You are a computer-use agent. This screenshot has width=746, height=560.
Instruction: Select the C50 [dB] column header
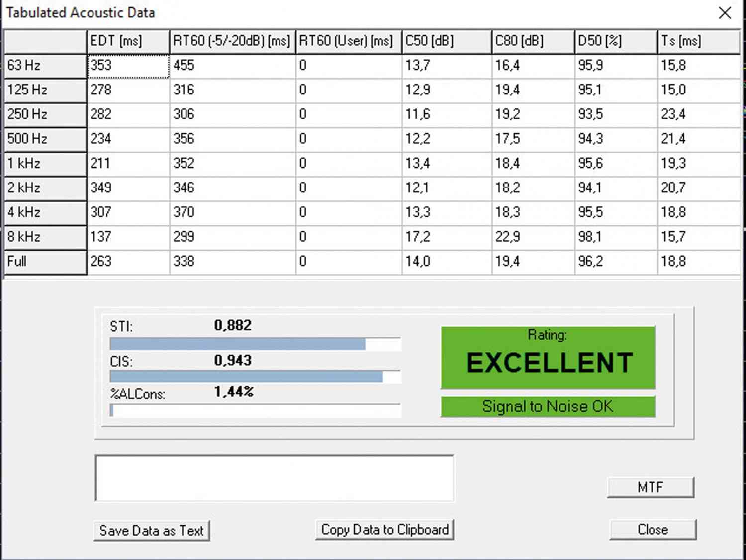(447, 41)
